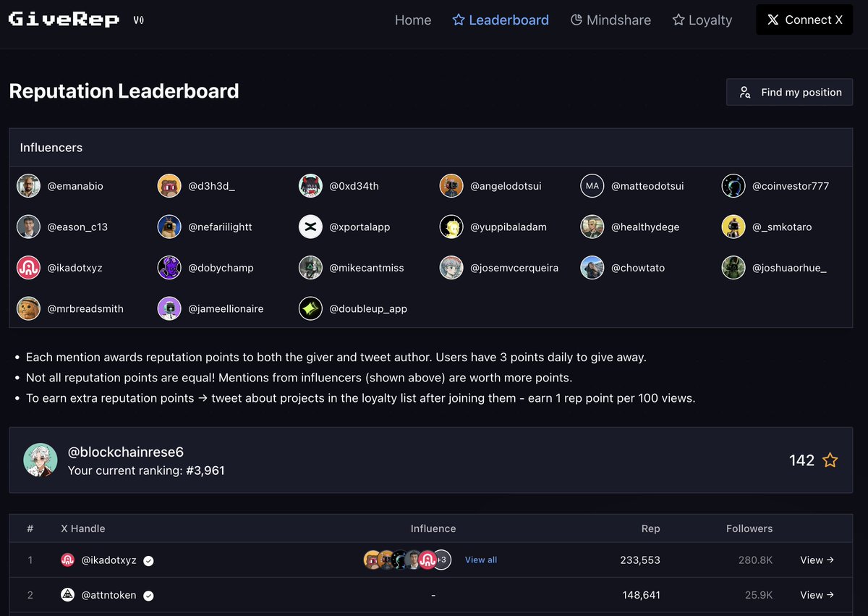Click the @emanabio handle text
The height and width of the screenshot is (616, 868).
(x=75, y=186)
